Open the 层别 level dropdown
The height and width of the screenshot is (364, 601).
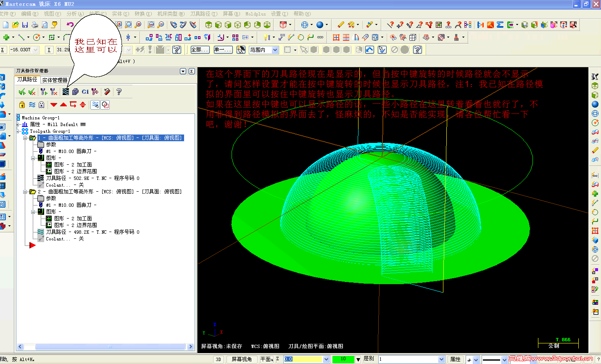(x=441, y=359)
